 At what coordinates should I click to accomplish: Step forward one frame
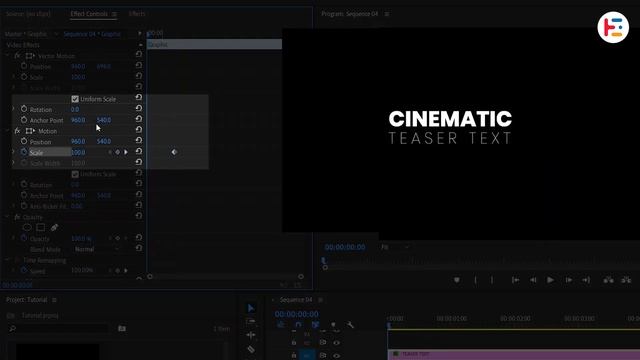(x=568, y=280)
